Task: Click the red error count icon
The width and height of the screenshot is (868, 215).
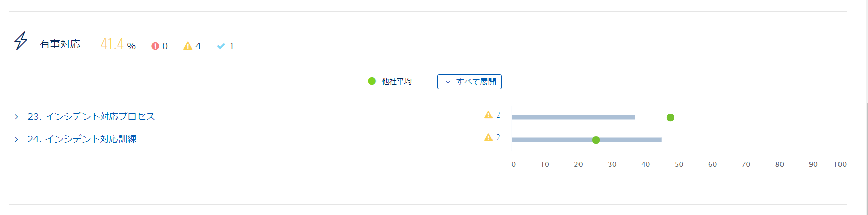Action: (155, 46)
